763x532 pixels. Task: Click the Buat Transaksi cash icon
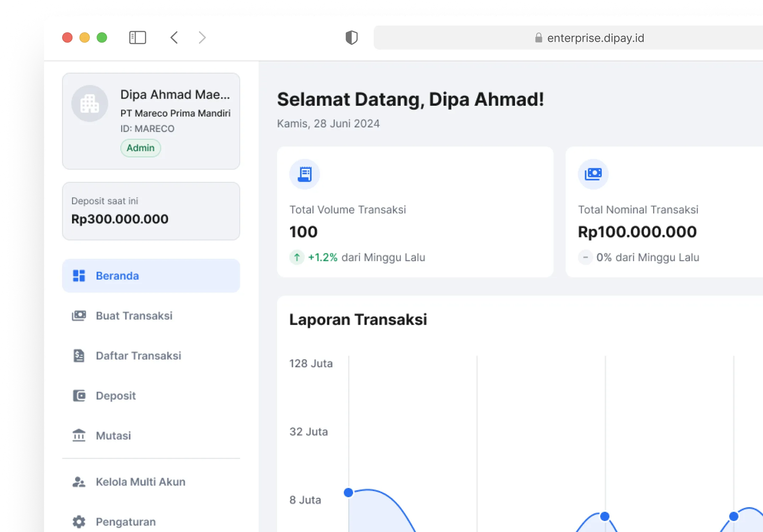click(x=79, y=316)
